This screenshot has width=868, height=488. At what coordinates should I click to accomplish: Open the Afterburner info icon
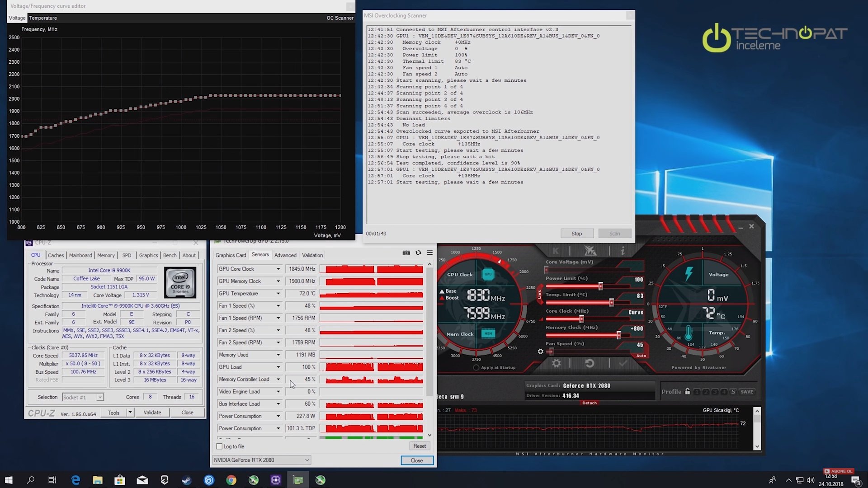[x=623, y=251]
